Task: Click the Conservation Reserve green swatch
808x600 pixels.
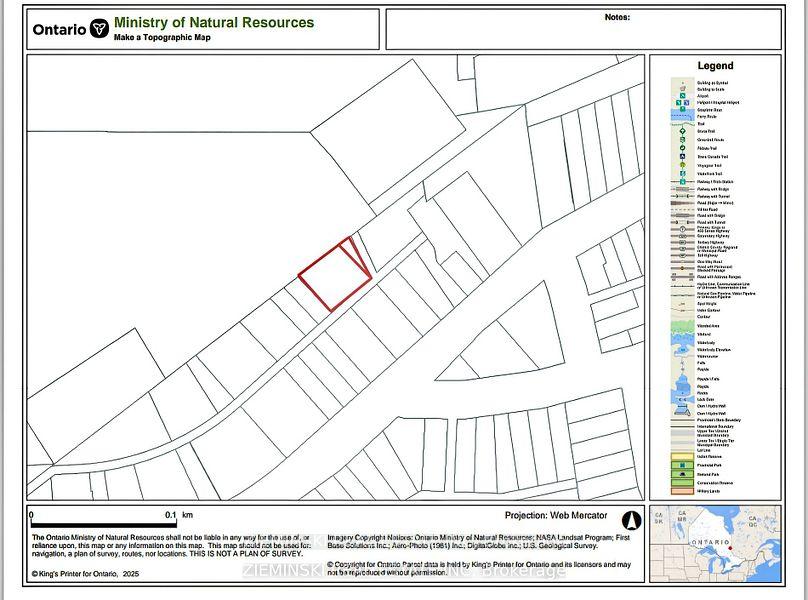Action: click(x=682, y=482)
